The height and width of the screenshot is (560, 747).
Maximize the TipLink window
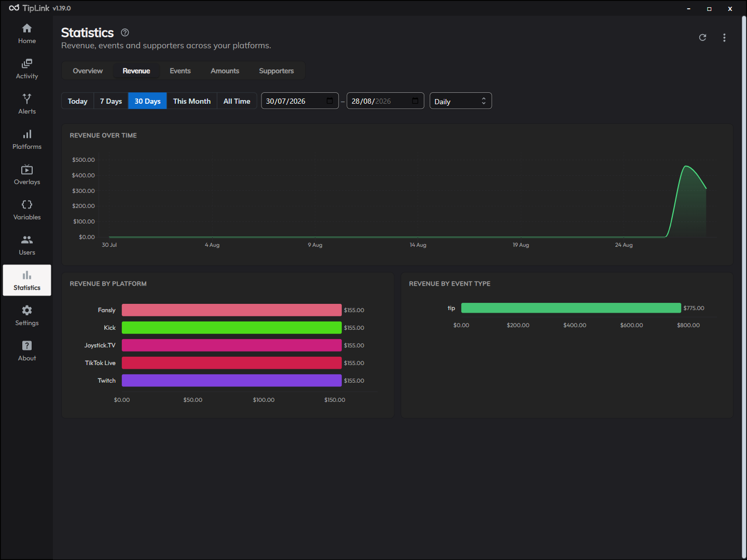tap(709, 8)
